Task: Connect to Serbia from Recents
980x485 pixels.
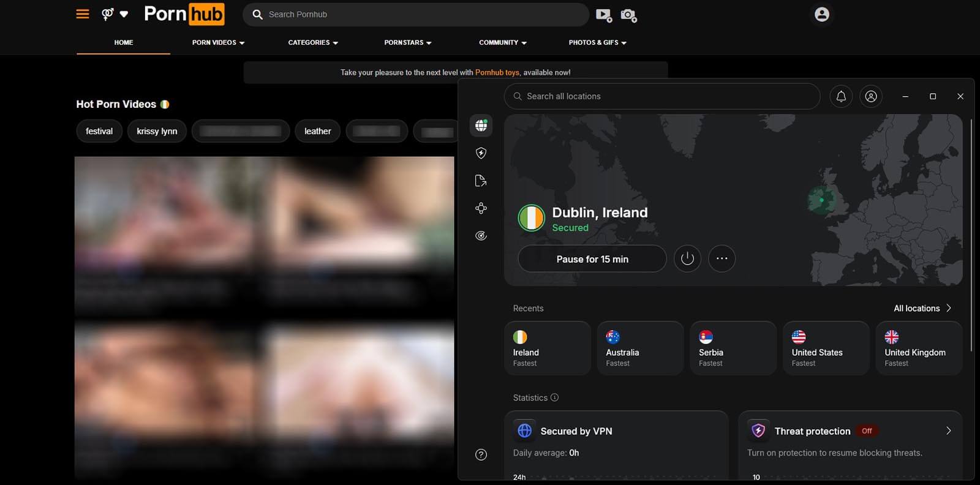Action: click(x=733, y=348)
